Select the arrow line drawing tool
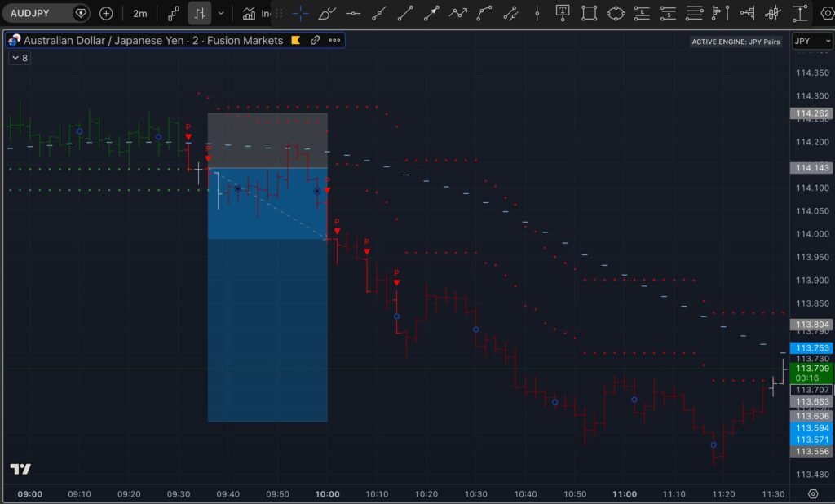The height and width of the screenshot is (504, 835). coord(432,13)
